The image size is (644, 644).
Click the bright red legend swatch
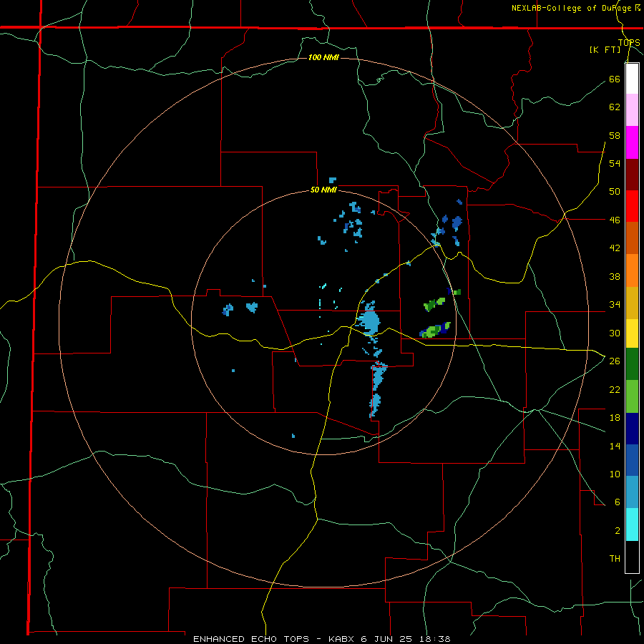click(632, 206)
